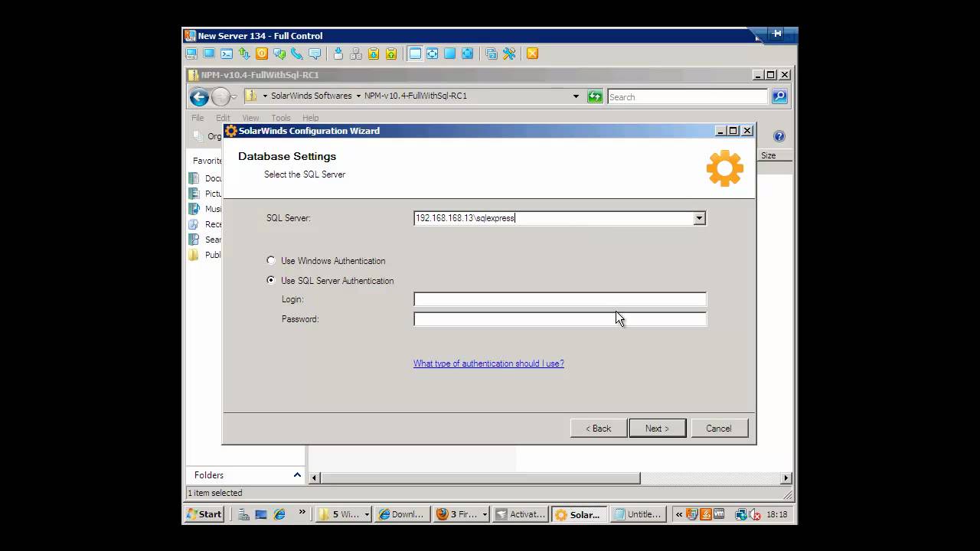Image resolution: width=980 pixels, height=551 pixels.
Task: Switch to Download Internet Explorer taskbar button
Action: pos(401,514)
